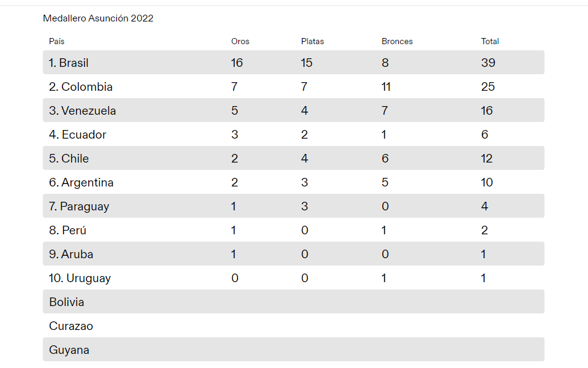
Task: Click the '4. Ecuador' country name
Action: (x=78, y=135)
